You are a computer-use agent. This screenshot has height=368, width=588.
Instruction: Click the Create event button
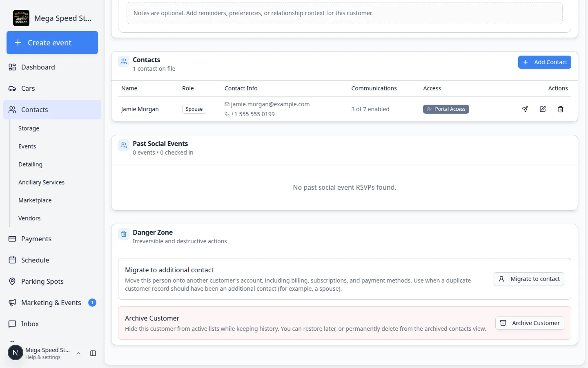[52, 43]
